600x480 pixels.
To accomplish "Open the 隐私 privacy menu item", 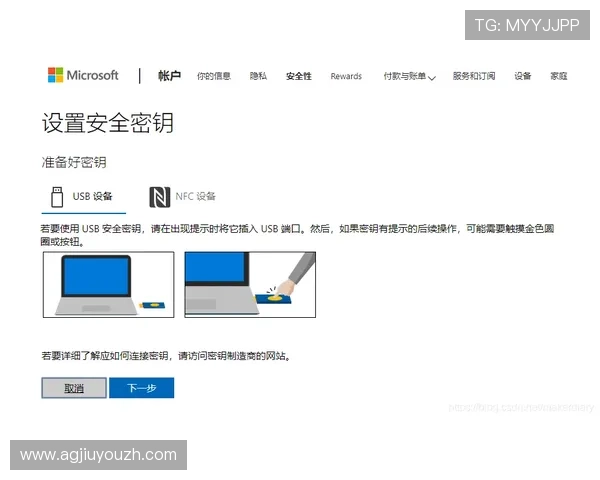I will (258, 76).
